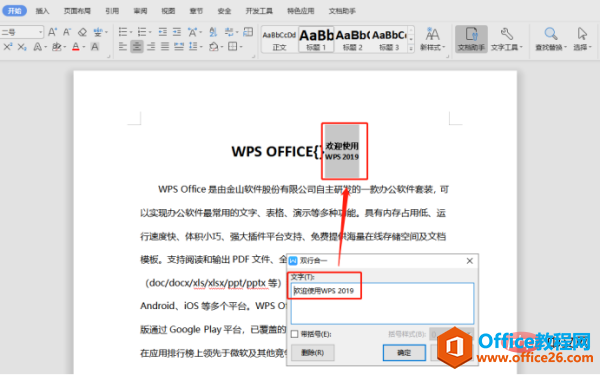Screen dimensions: 600x375
Task: Apply superscript formatting
Action: coord(8,47)
